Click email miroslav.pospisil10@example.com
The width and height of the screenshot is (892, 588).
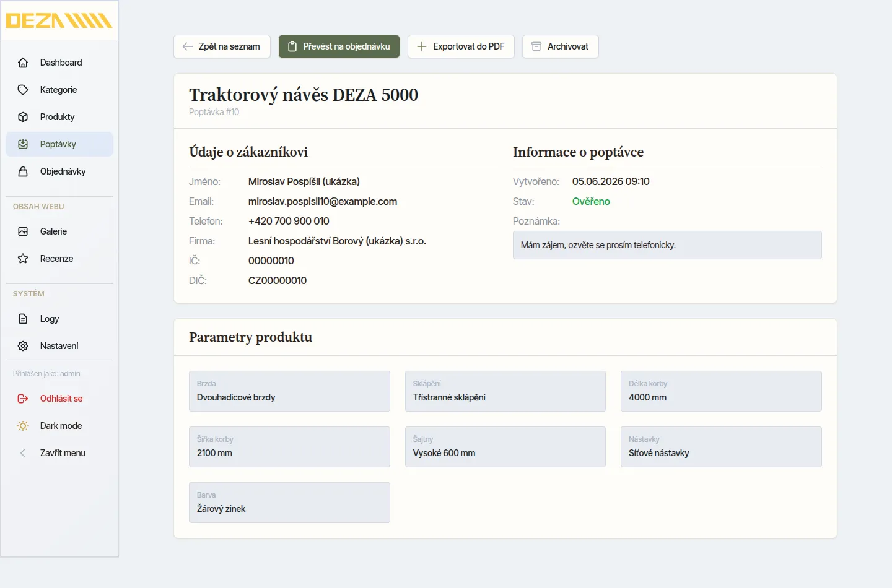(x=323, y=201)
